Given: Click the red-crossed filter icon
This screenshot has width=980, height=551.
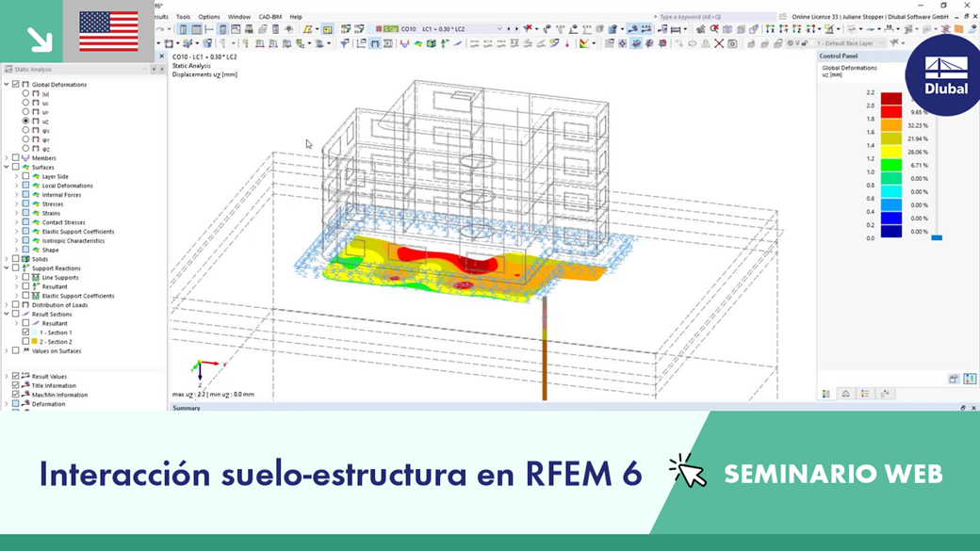Looking at the screenshot, I should [x=529, y=29].
